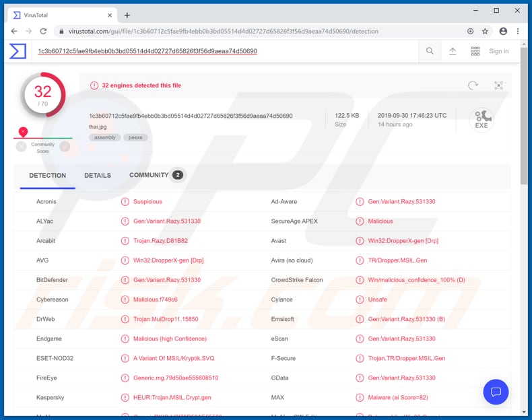Click the '32 engines detected this file' text

pyautogui.click(x=141, y=85)
